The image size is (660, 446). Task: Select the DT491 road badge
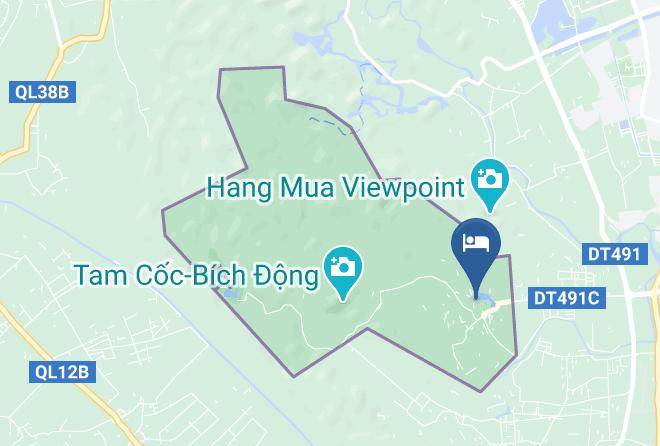pyautogui.click(x=615, y=254)
